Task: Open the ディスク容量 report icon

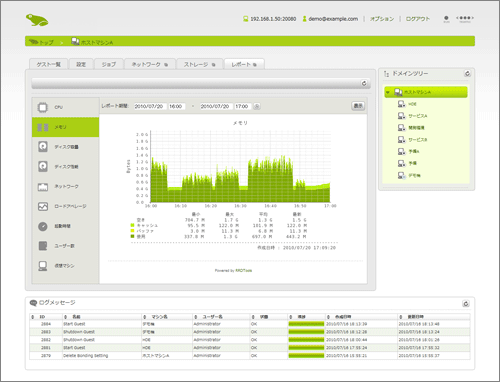Action: (x=43, y=147)
